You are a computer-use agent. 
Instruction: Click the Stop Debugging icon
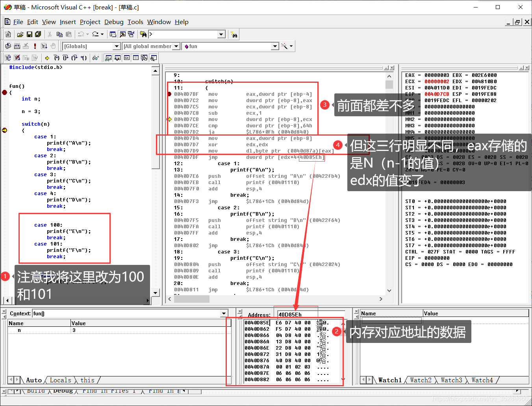point(17,58)
